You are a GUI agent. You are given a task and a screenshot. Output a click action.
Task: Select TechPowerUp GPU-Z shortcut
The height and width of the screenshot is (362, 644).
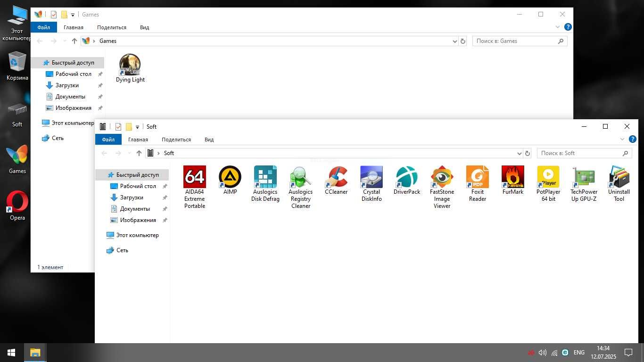point(584,184)
